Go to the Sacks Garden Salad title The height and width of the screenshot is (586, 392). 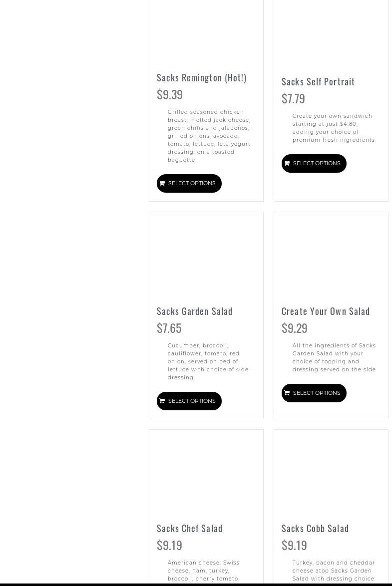pos(195,311)
